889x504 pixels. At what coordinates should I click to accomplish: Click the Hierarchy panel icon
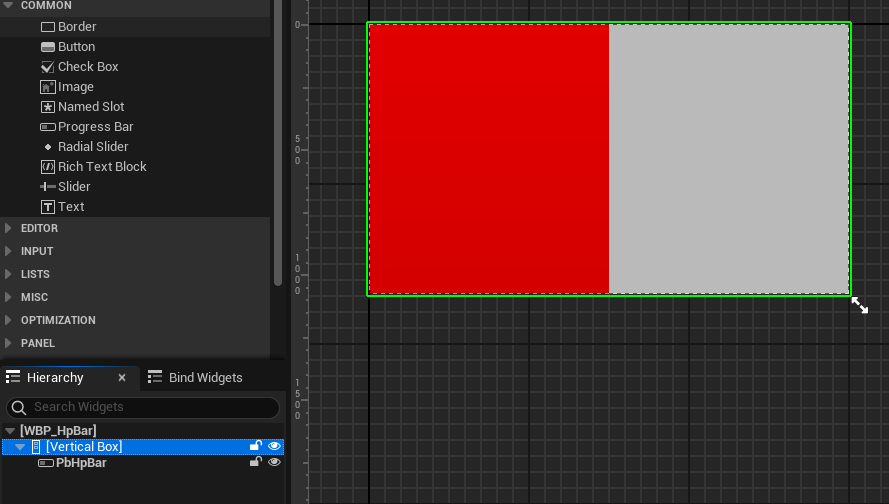point(13,377)
